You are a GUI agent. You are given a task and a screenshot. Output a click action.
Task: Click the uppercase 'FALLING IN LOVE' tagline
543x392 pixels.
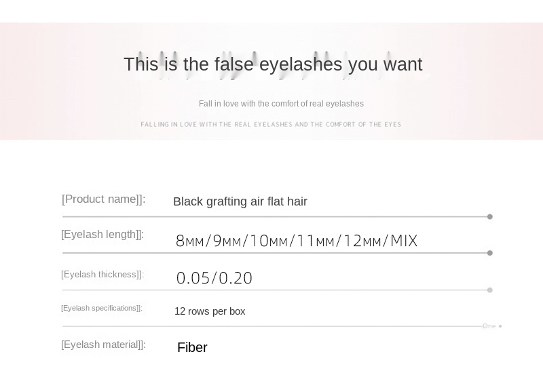271,125
